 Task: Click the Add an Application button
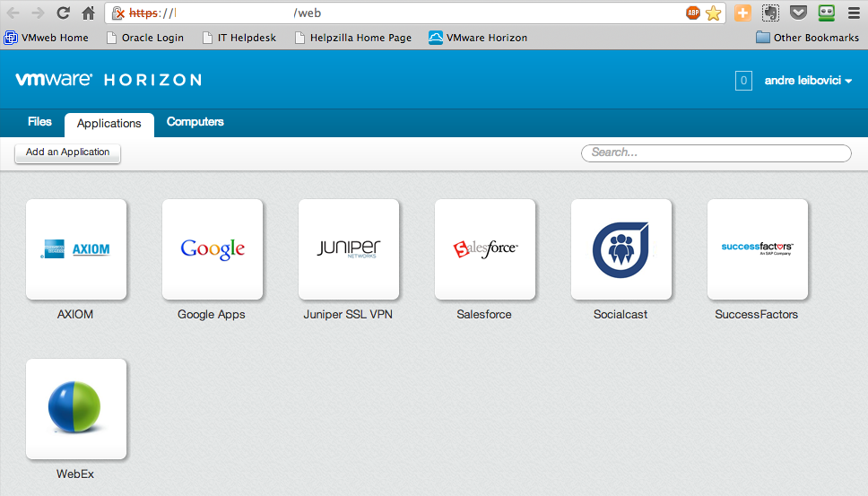[x=67, y=152]
